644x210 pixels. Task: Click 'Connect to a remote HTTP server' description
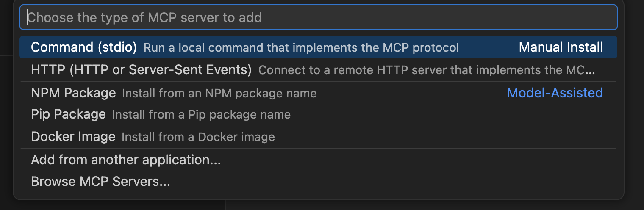click(426, 70)
